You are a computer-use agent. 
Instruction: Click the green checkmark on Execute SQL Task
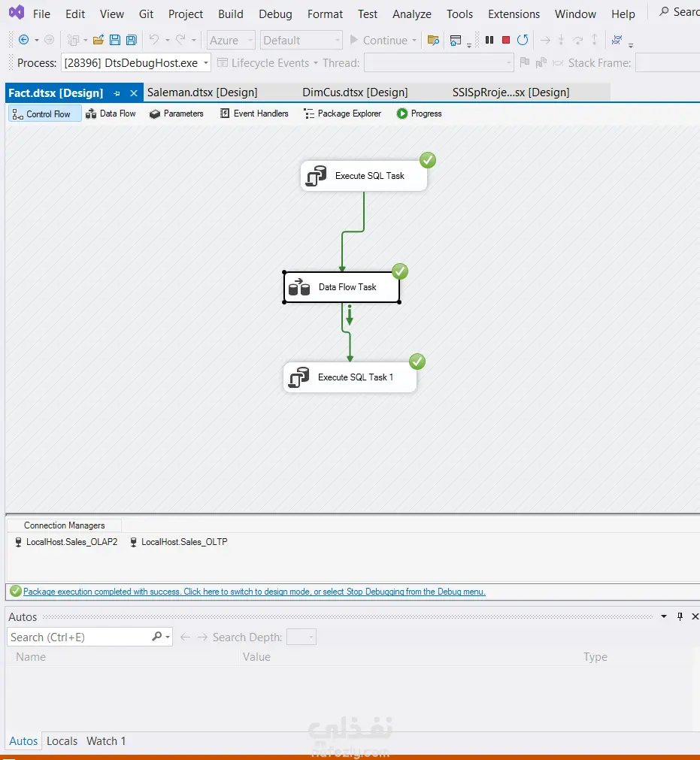(x=428, y=160)
